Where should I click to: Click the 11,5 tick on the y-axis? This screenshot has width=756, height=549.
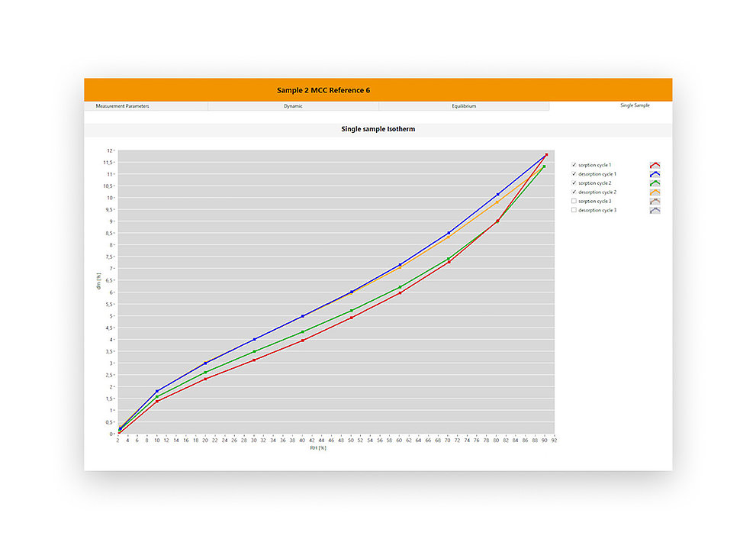point(108,163)
